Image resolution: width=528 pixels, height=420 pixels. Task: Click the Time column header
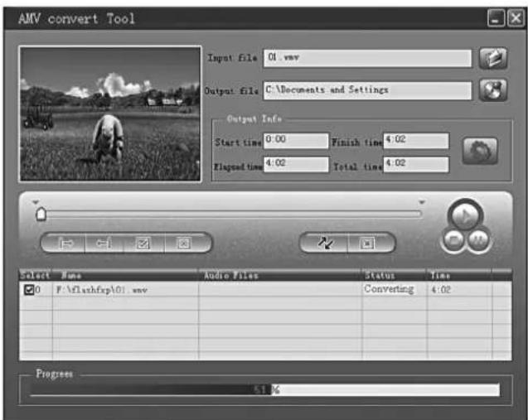pos(459,275)
